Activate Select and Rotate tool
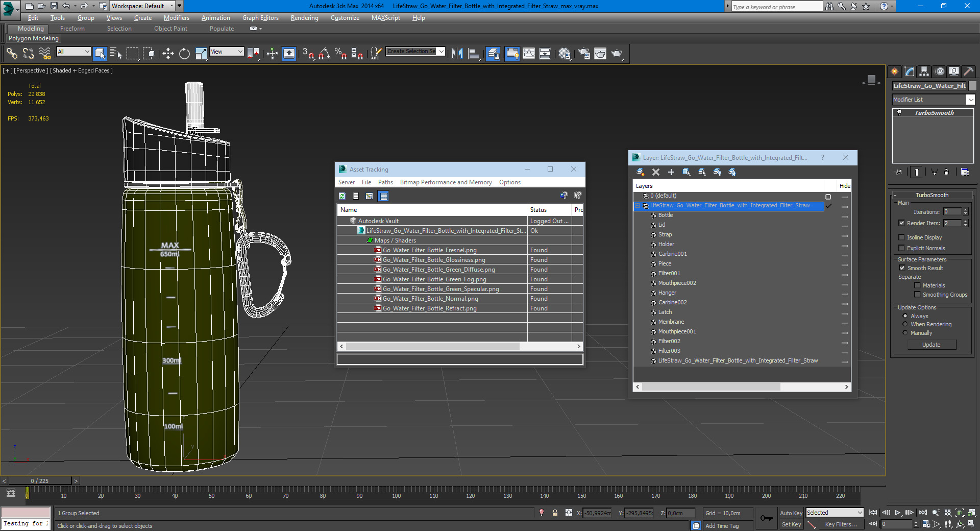This screenshot has height=531, width=980. click(x=184, y=53)
